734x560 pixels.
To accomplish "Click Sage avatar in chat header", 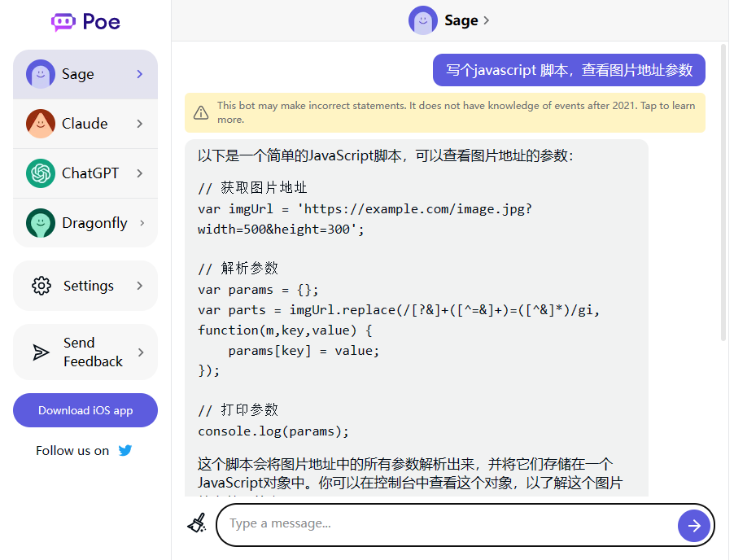I will coord(423,20).
